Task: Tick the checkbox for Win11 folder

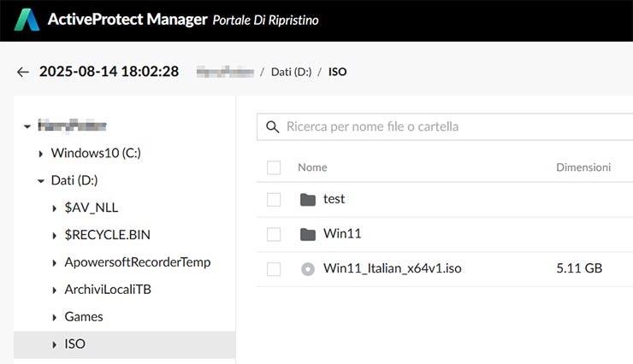Action: [x=274, y=234]
